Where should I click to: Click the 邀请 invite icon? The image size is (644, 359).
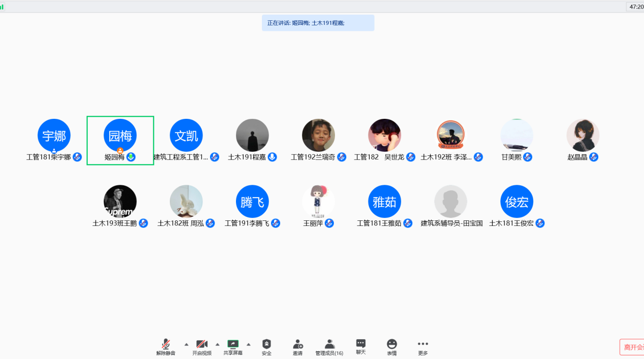coord(297,344)
